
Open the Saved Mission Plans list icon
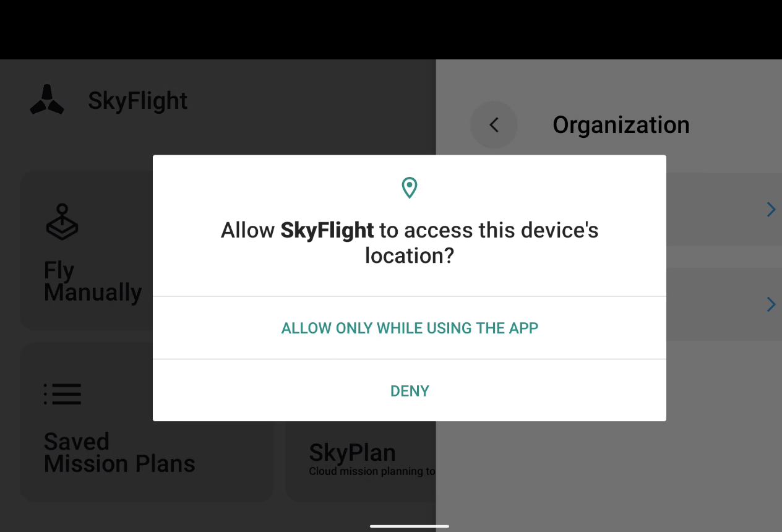(62, 394)
